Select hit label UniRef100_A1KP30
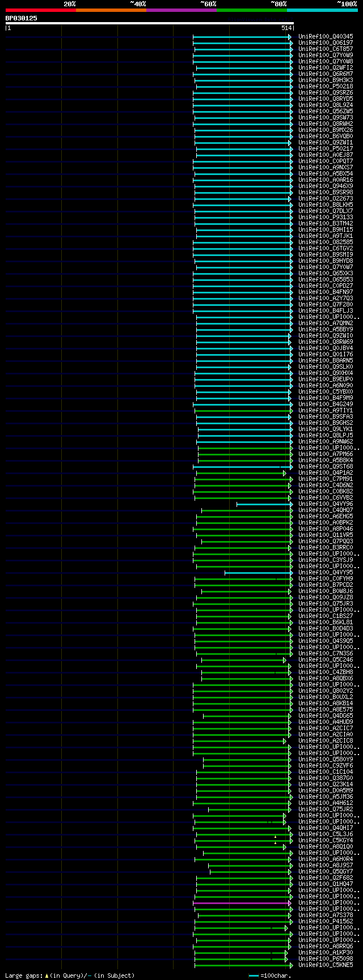Screen dimensions: 363x980 point(326,953)
